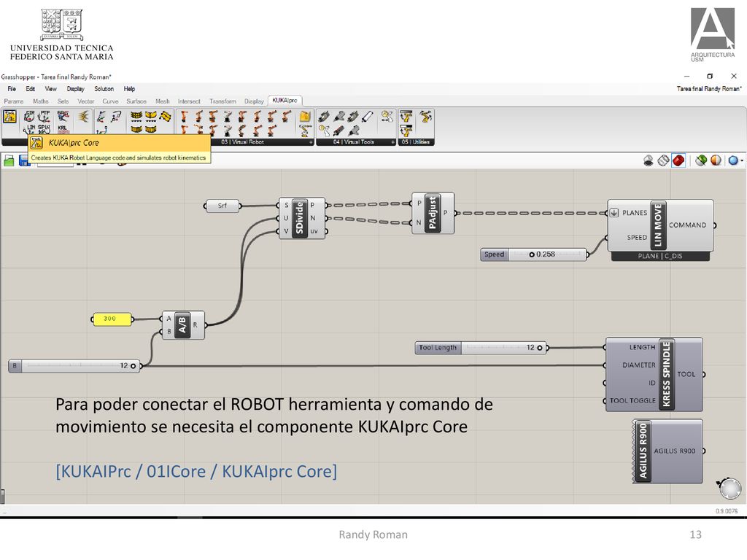Select the A/B division component

(x=182, y=325)
